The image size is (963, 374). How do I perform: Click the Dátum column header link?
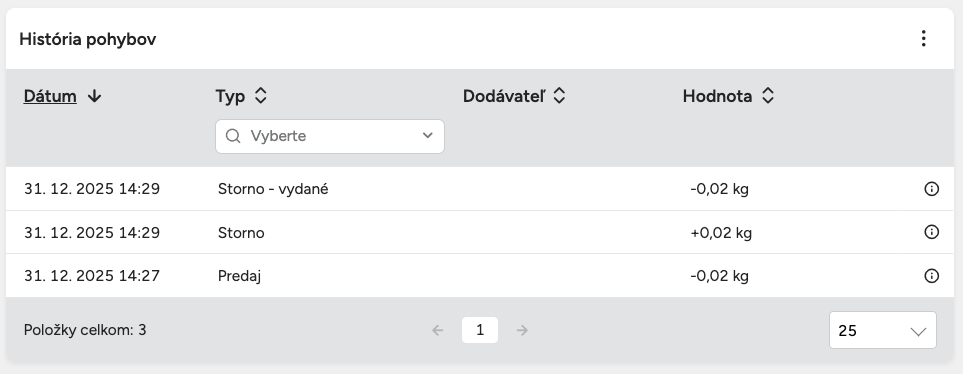tap(50, 96)
